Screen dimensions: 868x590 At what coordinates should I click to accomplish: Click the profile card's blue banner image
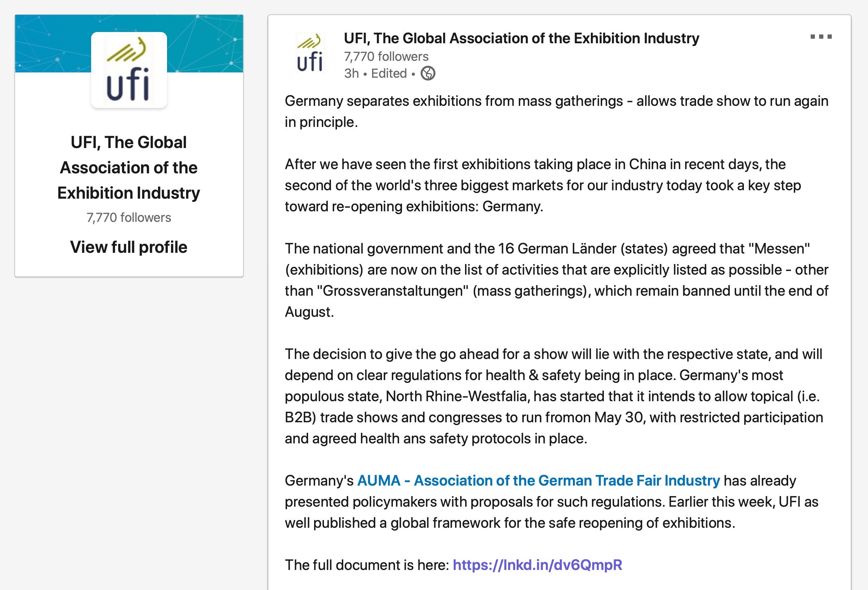129,43
